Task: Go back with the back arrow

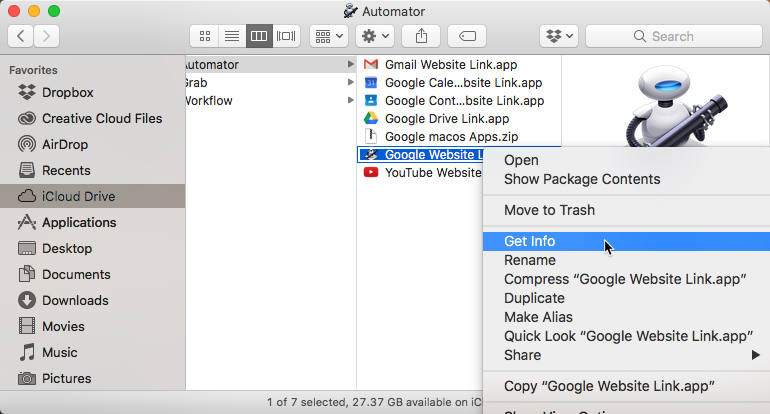Action: click(x=21, y=36)
